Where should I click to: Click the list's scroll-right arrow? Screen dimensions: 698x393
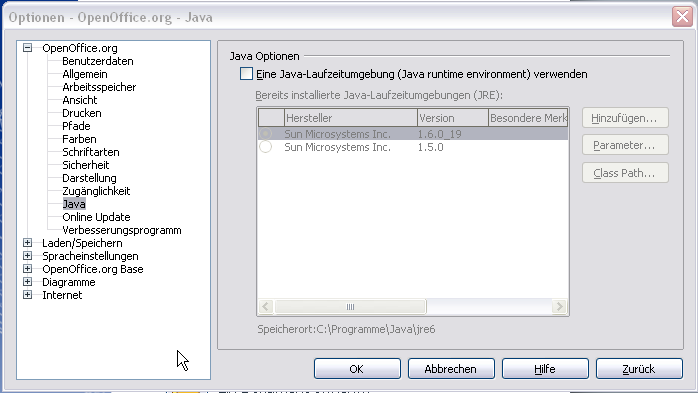(560, 306)
